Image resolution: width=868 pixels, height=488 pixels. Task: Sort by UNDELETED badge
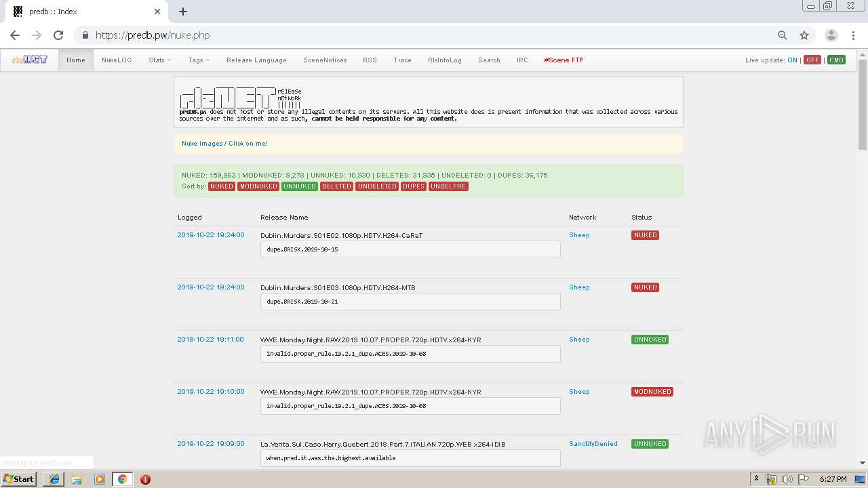[377, 186]
